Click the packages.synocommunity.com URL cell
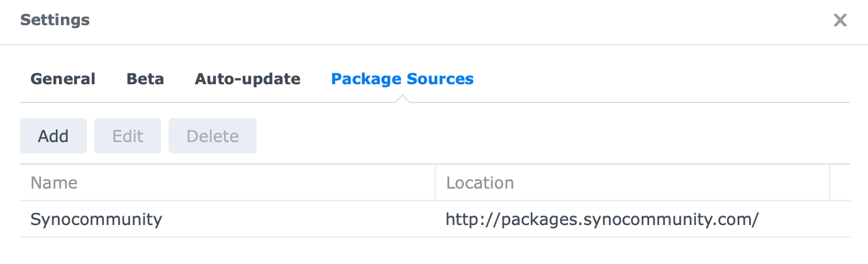Viewport: 868px width, 264px height. 602,219
